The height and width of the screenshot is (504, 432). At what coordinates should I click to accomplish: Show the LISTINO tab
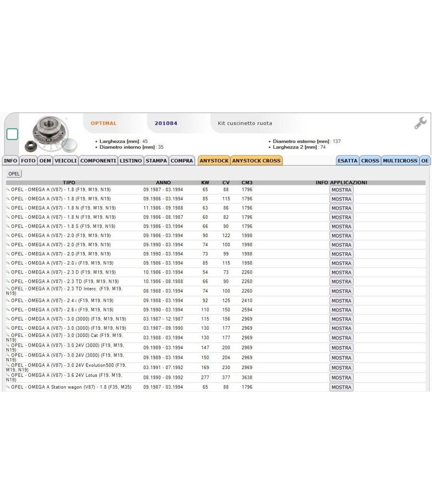(131, 160)
